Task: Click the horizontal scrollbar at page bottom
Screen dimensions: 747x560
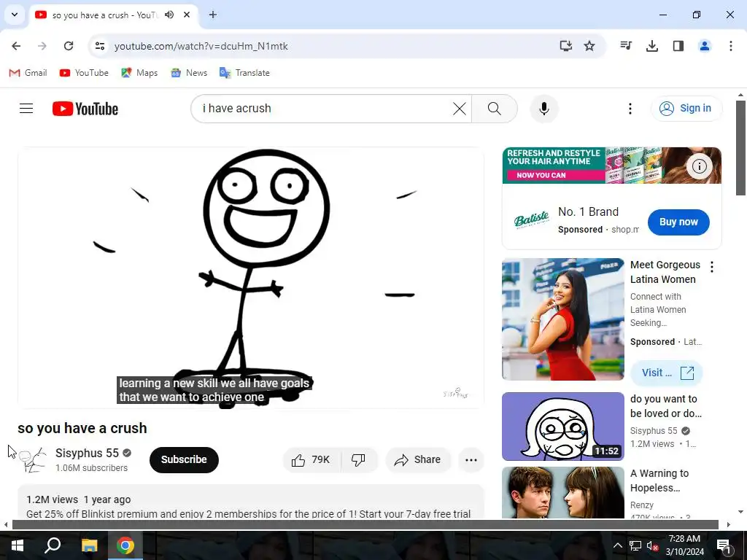Action: [x=365, y=524]
